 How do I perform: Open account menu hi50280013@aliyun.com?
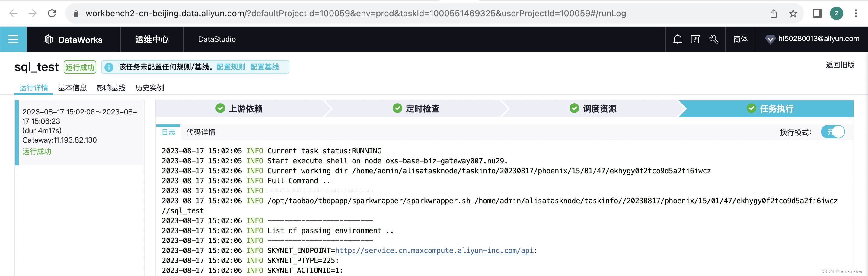819,39
